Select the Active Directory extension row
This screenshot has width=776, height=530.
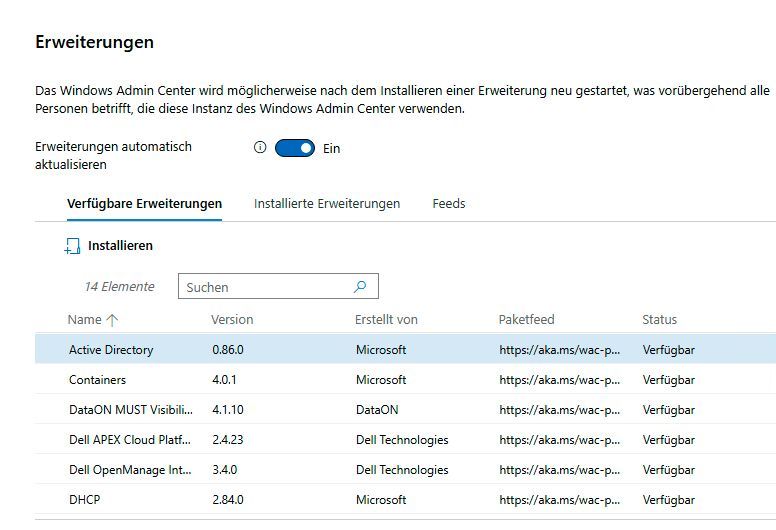coord(405,349)
